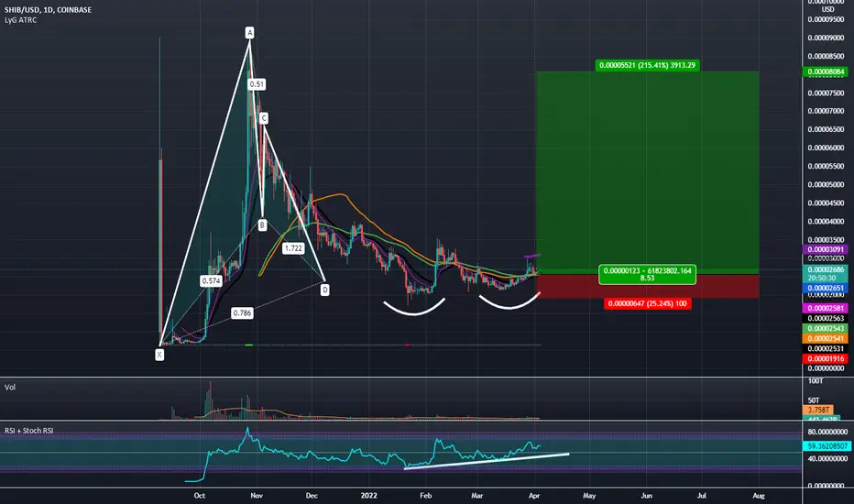Click the 0.00007000 price axis label
Screen dimensions: 854x504
click(826, 111)
